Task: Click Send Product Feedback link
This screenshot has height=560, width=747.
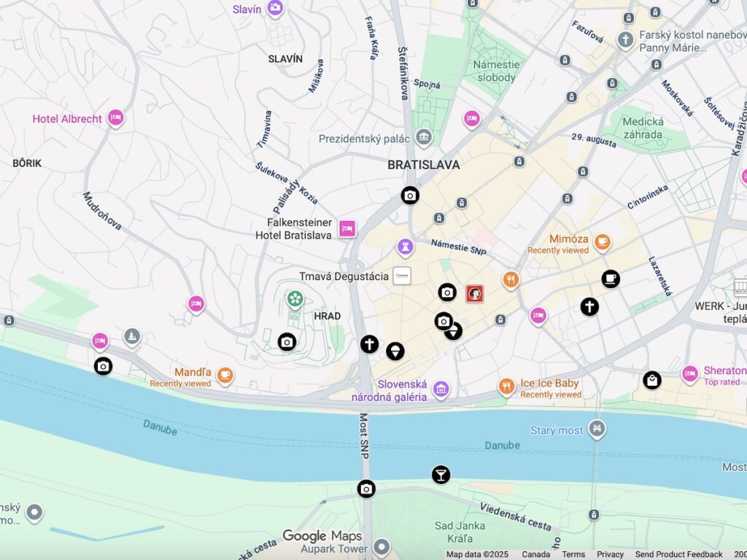Action: pos(678,554)
